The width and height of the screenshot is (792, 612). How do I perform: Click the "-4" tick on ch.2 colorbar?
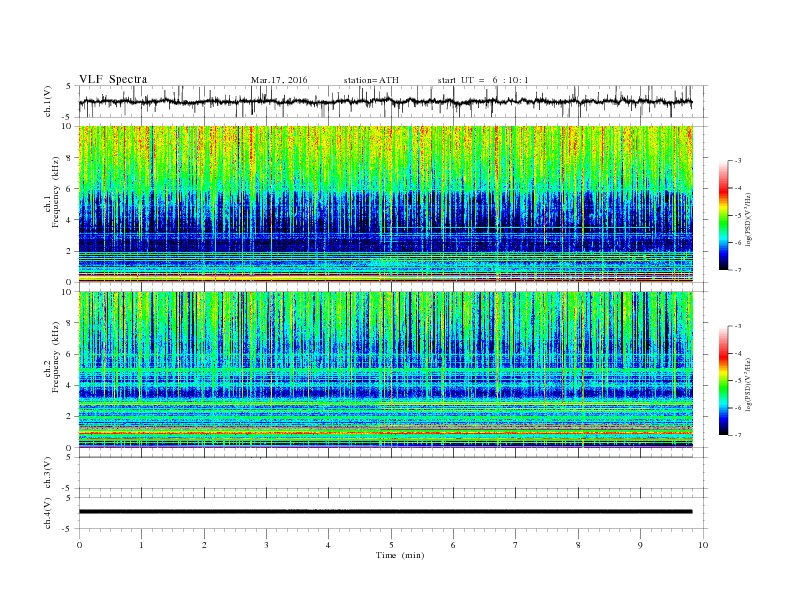(x=738, y=353)
